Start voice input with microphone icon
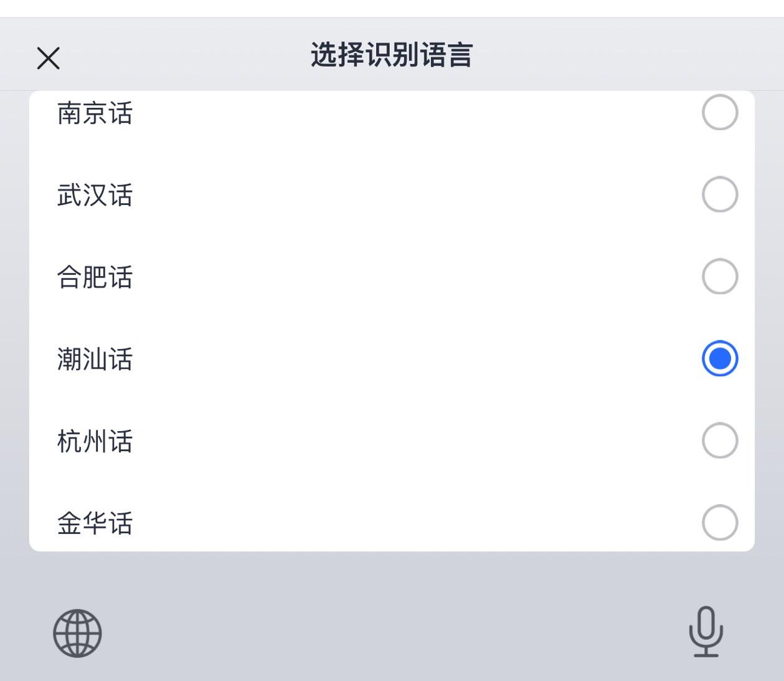 [x=706, y=632]
